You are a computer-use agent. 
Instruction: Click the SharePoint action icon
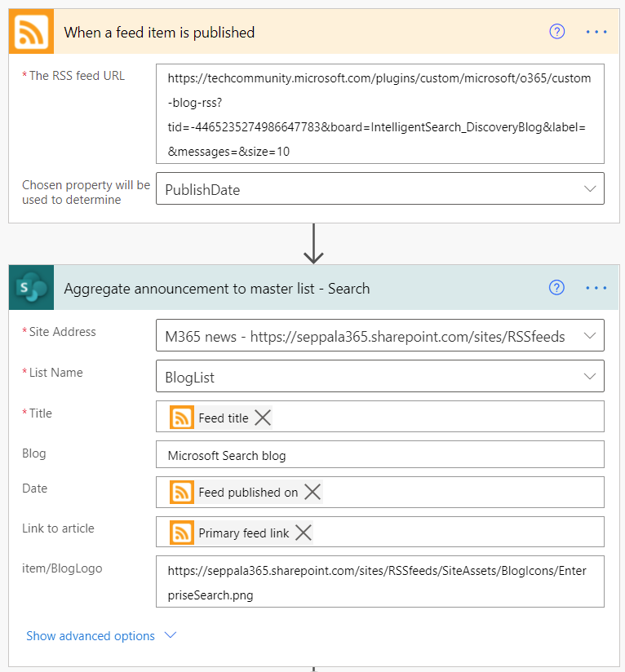coord(31,288)
